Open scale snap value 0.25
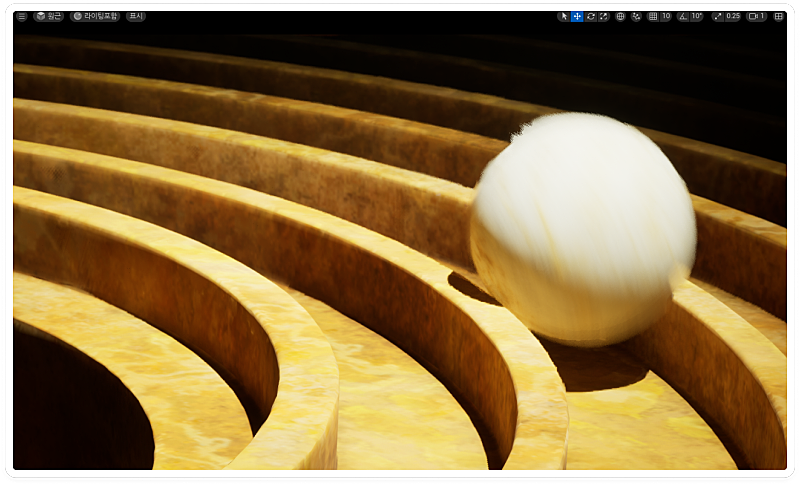 [733, 16]
